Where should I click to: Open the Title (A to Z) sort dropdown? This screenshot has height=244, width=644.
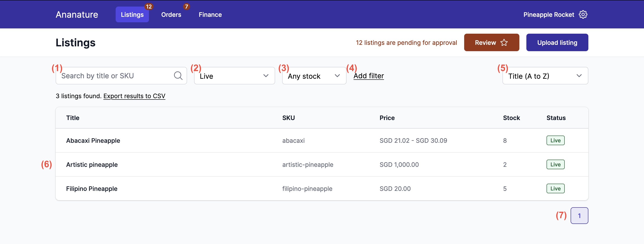545,76
